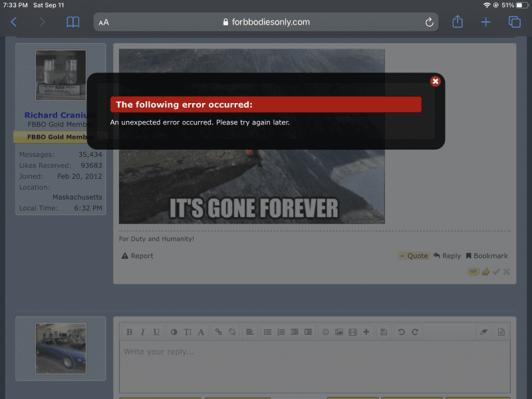The width and height of the screenshot is (532, 399).
Task: Open the smilies picker
Action: [326, 332]
